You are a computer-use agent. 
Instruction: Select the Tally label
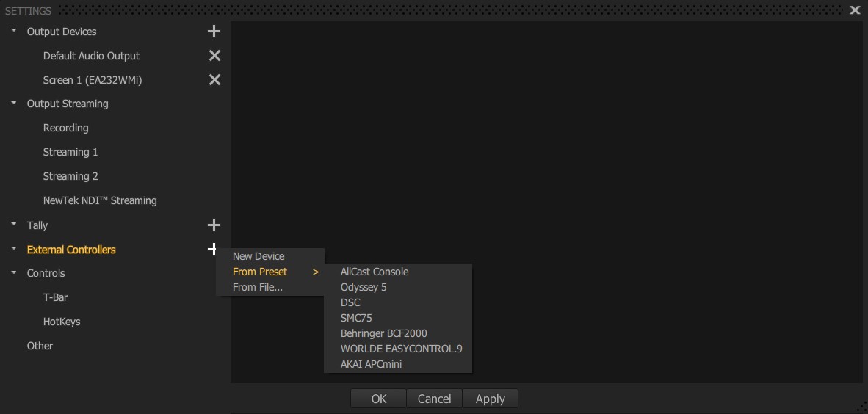pos(37,225)
